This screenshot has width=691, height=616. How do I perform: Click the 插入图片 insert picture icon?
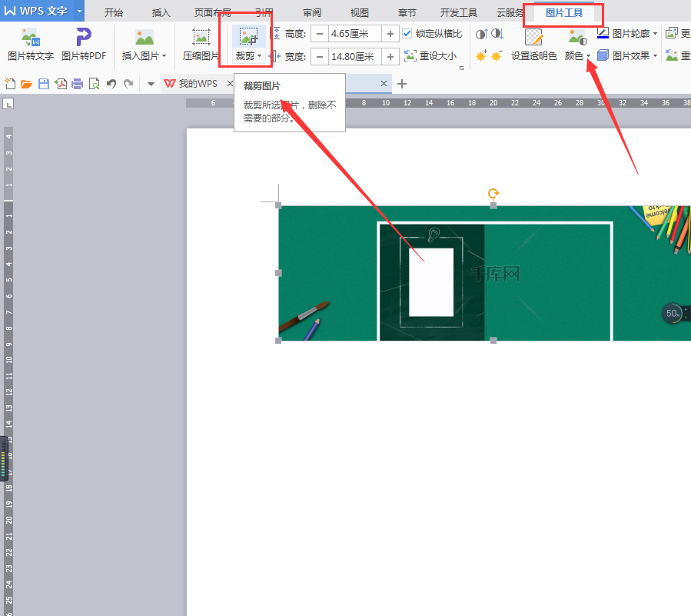click(x=145, y=38)
